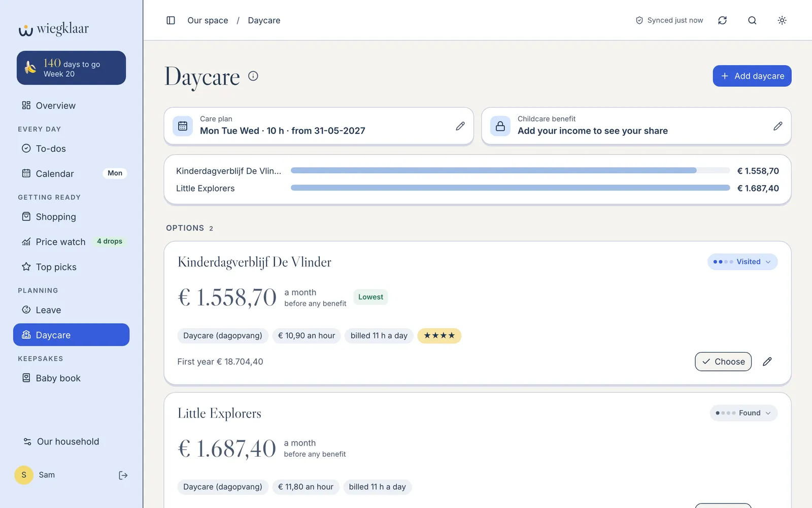
Task: Edit the Care plan with pencil icon
Action: click(x=460, y=126)
